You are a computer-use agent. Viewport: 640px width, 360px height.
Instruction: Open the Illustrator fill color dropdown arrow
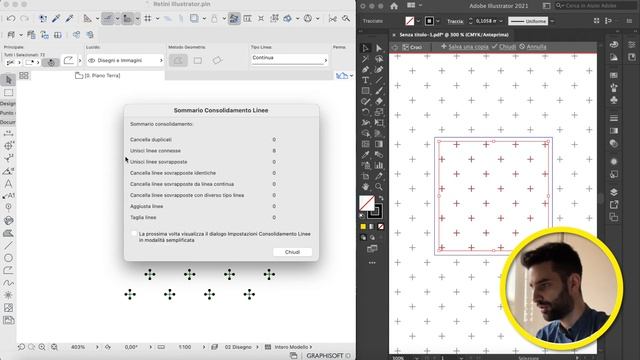(x=418, y=21)
